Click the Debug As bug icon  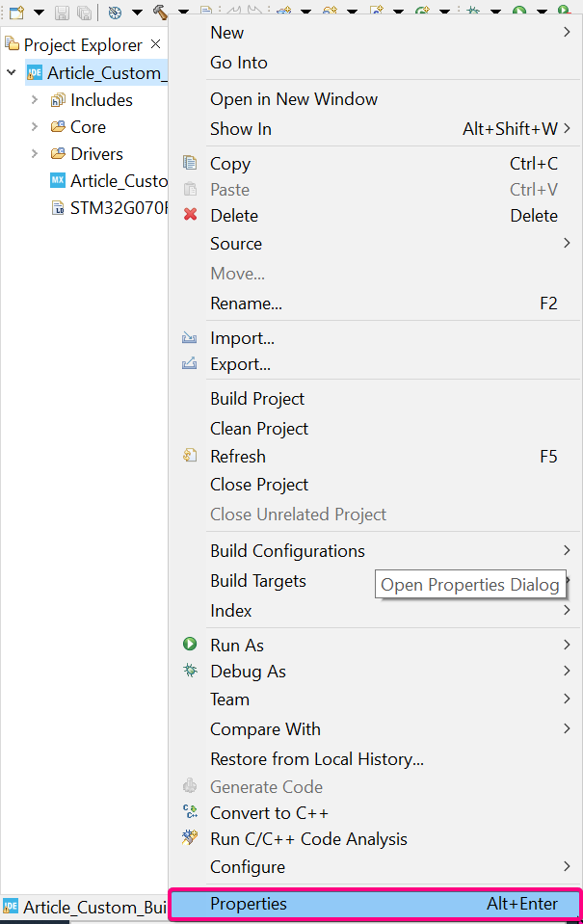(190, 671)
